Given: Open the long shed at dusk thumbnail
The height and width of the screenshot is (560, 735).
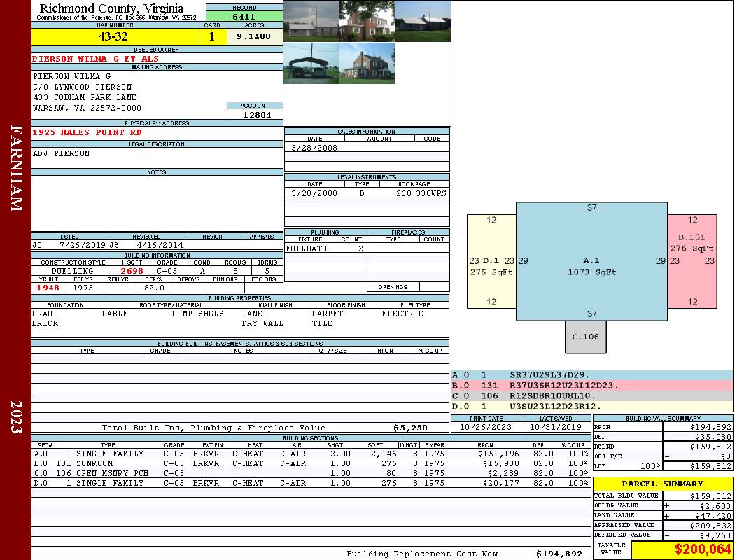Looking at the screenshot, I should [423, 21].
